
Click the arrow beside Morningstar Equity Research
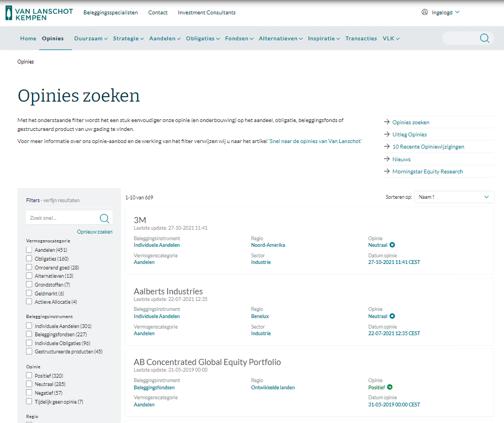point(387,171)
